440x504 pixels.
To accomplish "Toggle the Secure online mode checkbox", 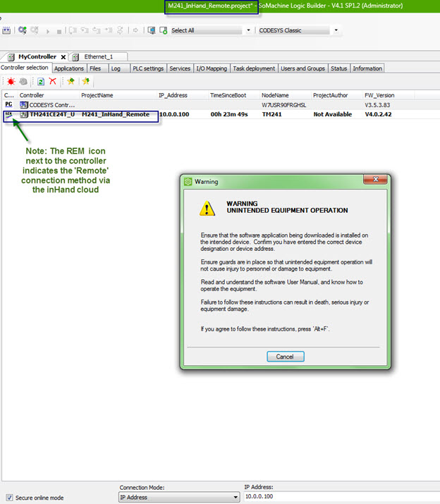I will point(9,498).
